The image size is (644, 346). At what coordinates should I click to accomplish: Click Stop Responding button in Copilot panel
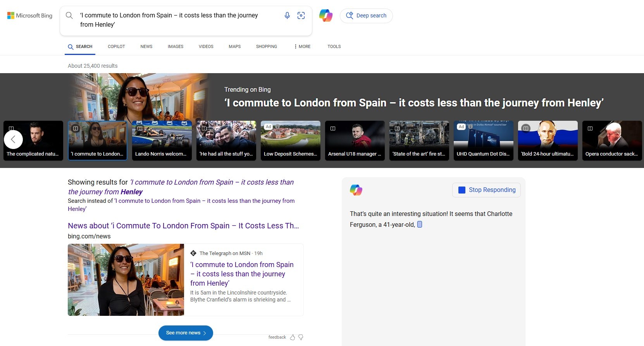(x=486, y=190)
